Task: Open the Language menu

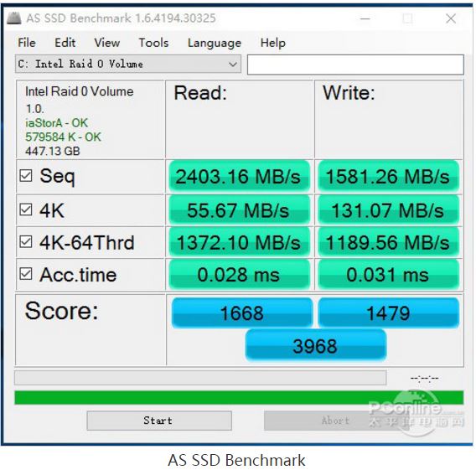Action: [x=215, y=43]
